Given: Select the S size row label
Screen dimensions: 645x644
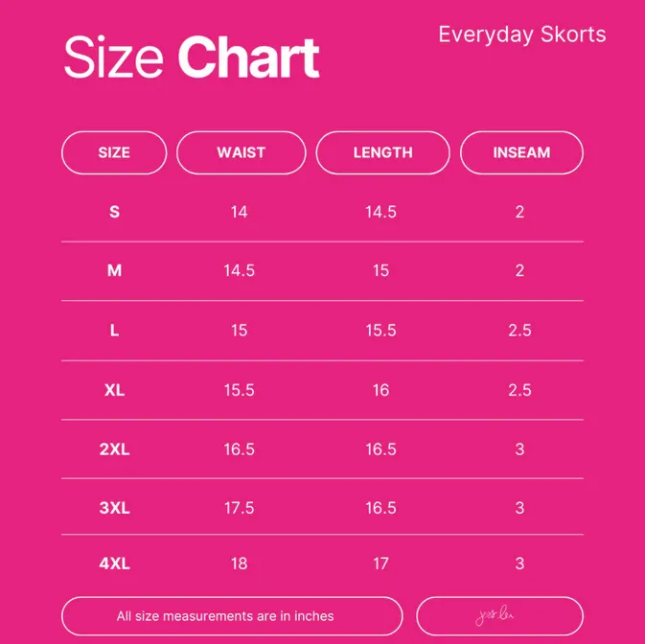Looking at the screenshot, I should click(x=114, y=212).
